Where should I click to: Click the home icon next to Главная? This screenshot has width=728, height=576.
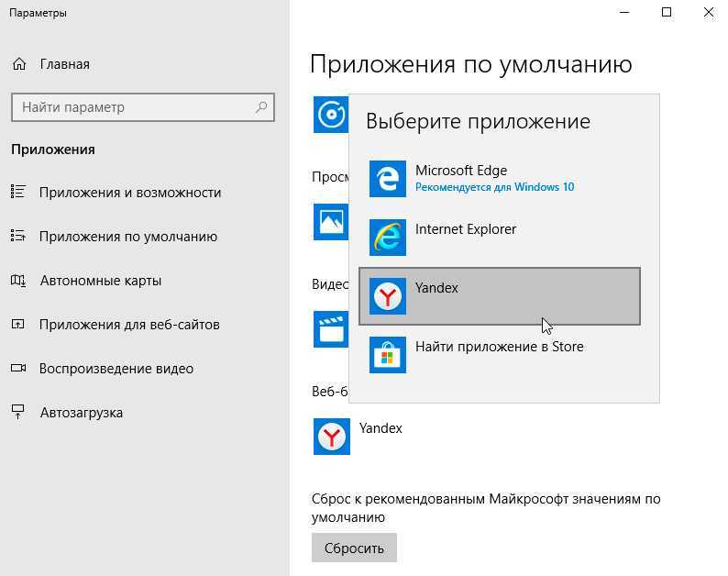[x=19, y=63]
